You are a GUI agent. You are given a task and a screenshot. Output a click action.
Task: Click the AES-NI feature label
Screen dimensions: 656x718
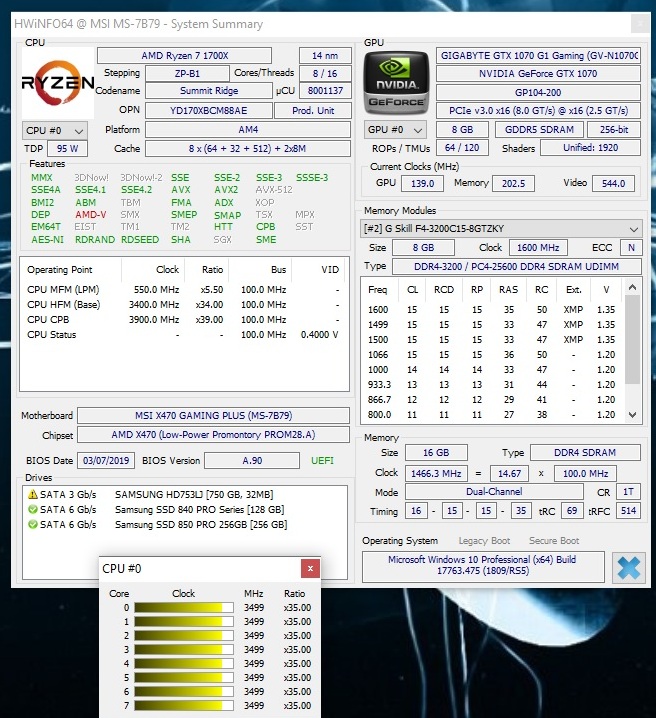48,239
